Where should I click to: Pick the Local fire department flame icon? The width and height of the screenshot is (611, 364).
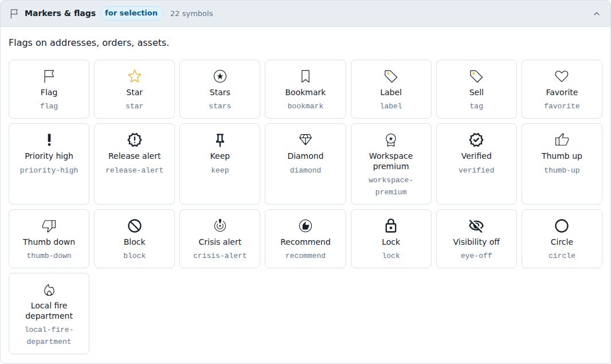[x=49, y=289]
